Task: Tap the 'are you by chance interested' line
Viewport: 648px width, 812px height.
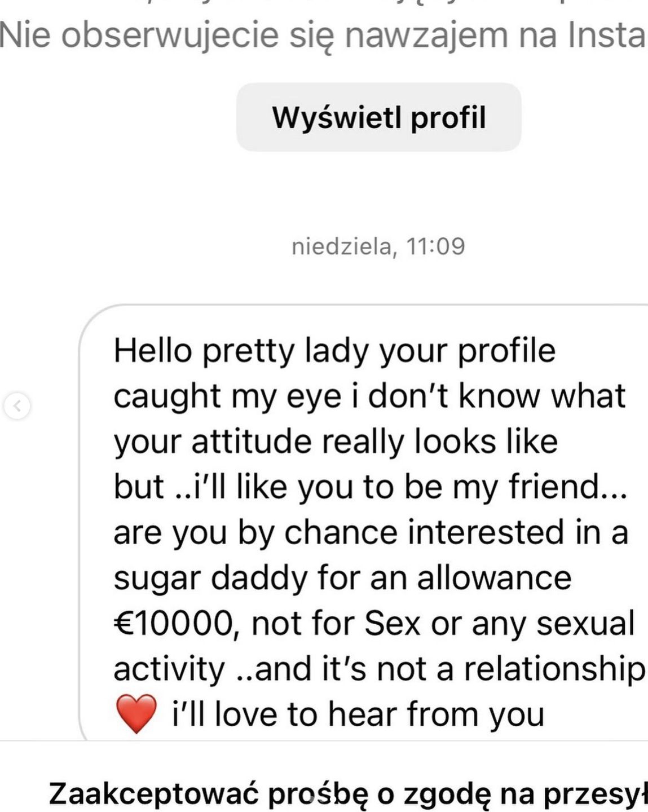Action: (371, 532)
